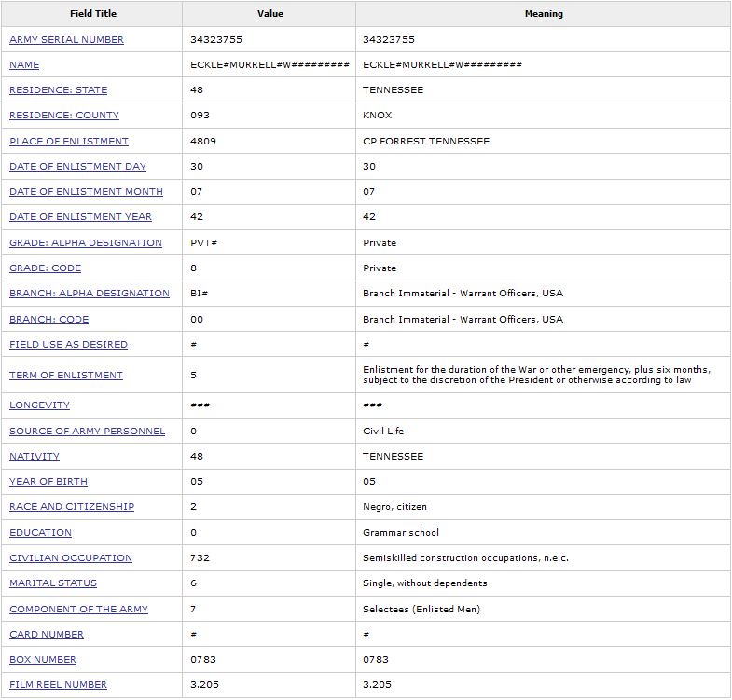The image size is (732, 700).
Task: Click the YEAR OF BIRTH link
Action: coord(48,482)
